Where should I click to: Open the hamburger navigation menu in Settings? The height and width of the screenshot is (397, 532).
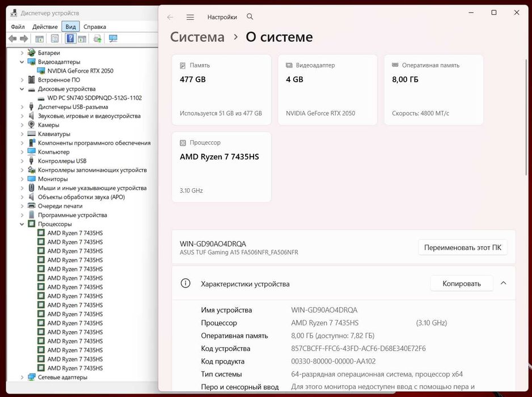(x=191, y=17)
